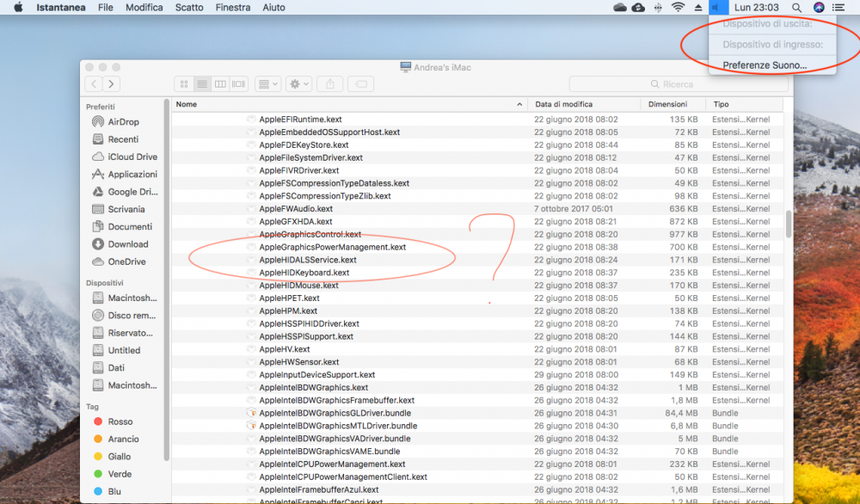The width and height of the screenshot is (860, 504).
Task: Sort by Dimensioni column header
Action: (673, 104)
